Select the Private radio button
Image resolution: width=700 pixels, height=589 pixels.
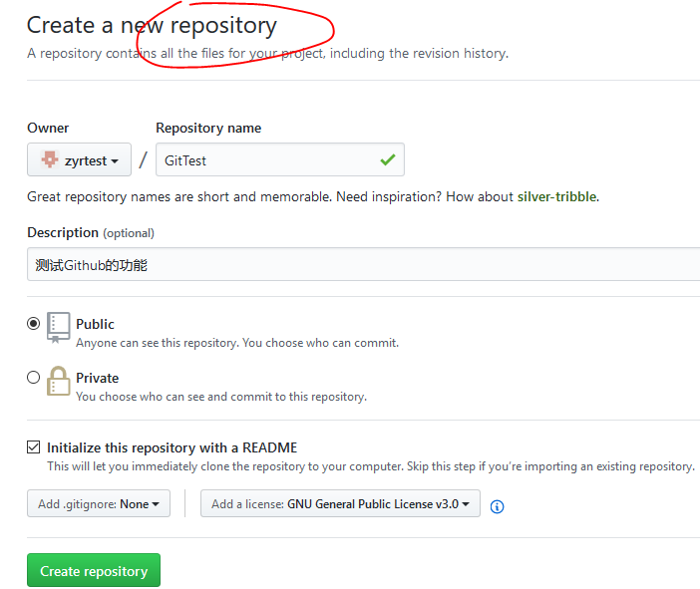[34, 378]
